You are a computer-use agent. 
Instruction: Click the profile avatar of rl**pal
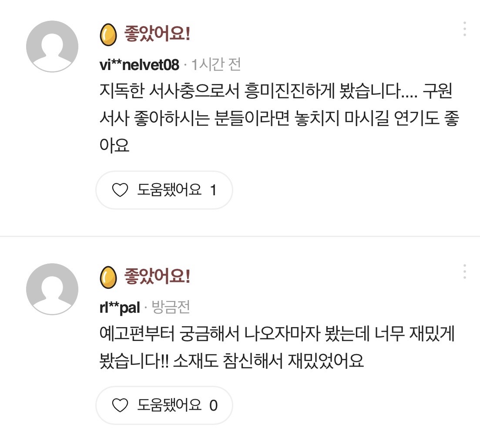click(x=52, y=289)
